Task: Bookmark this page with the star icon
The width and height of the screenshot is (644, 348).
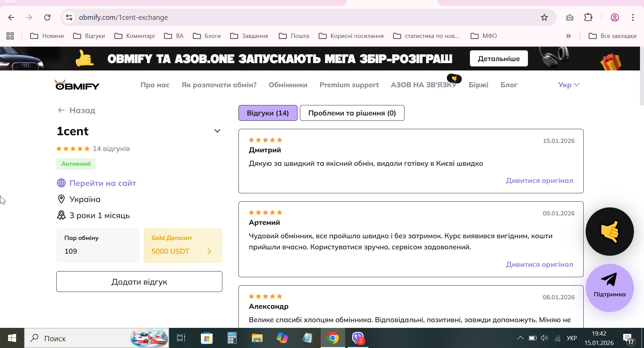Action: click(544, 17)
